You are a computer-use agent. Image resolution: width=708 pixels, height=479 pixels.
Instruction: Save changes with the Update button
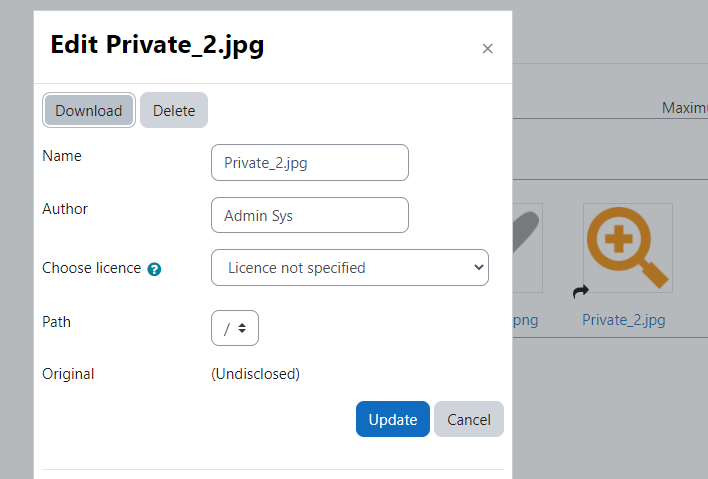(x=393, y=419)
